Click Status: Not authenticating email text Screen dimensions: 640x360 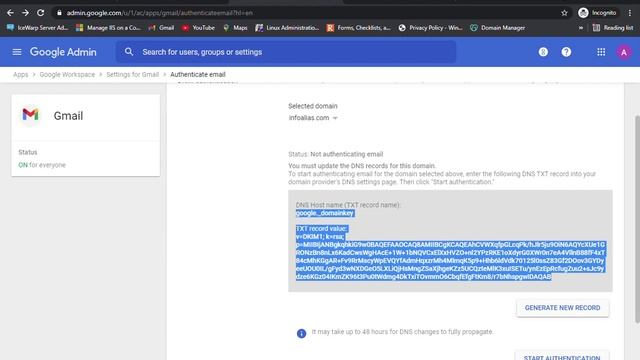pos(336,154)
